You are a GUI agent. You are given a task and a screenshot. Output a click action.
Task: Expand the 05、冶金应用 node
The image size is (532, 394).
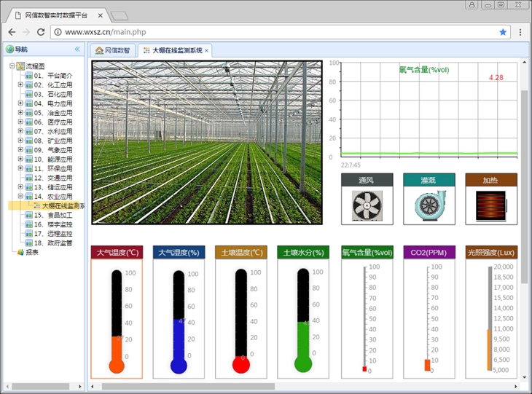click(x=20, y=112)
